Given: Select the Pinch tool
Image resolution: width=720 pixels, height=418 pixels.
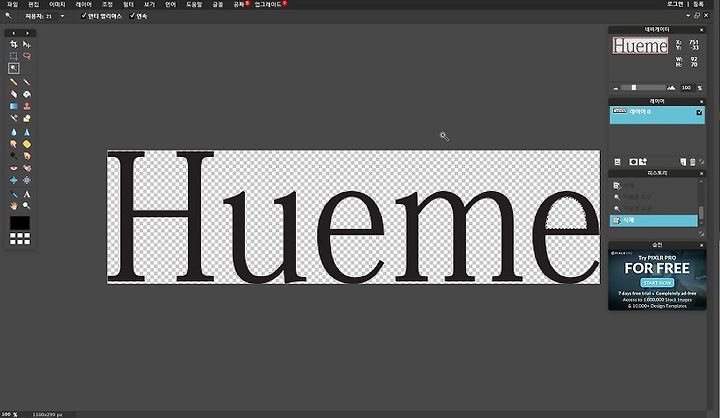Looking at the screenshot, I should pos(27,181).
